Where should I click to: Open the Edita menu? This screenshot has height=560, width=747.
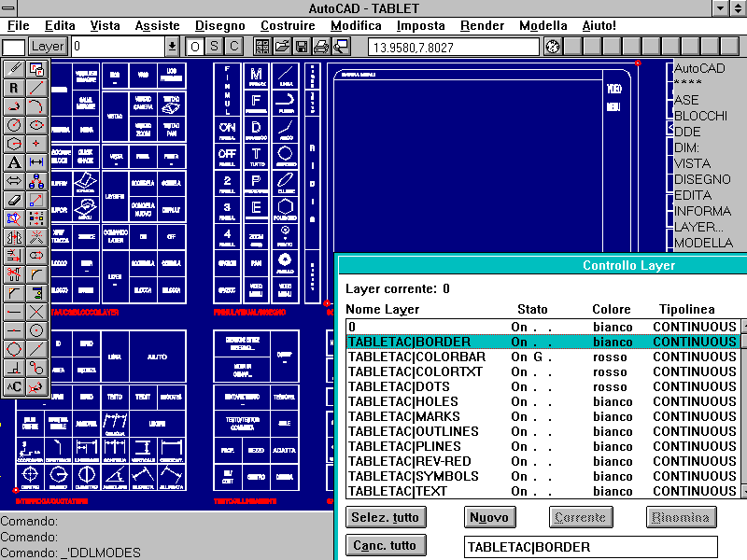click(x=60, y=26)
